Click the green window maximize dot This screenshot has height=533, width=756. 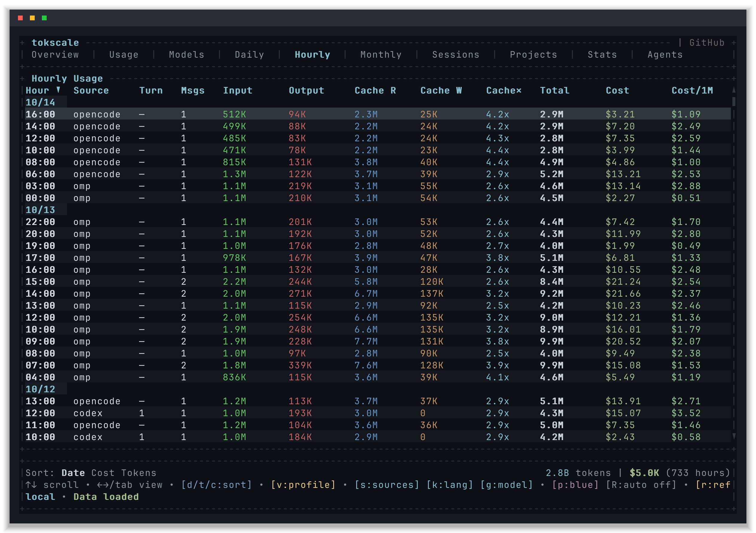(44, 18)
